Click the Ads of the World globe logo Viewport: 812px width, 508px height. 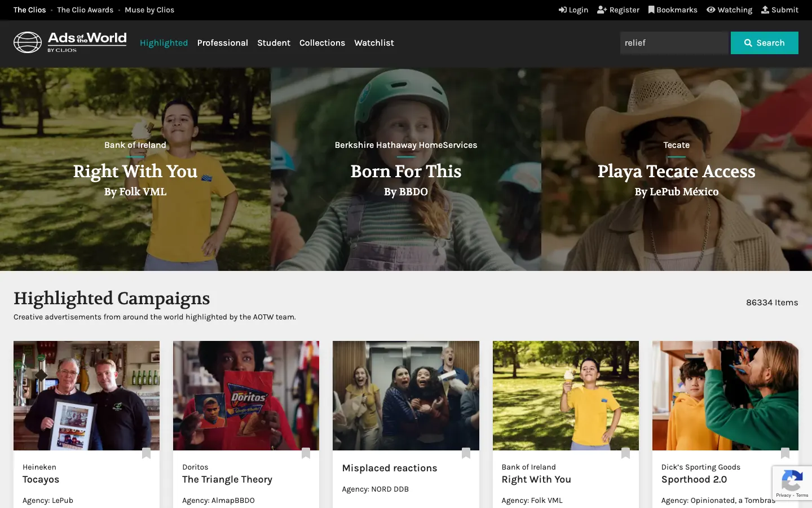[x=28, y=42]
